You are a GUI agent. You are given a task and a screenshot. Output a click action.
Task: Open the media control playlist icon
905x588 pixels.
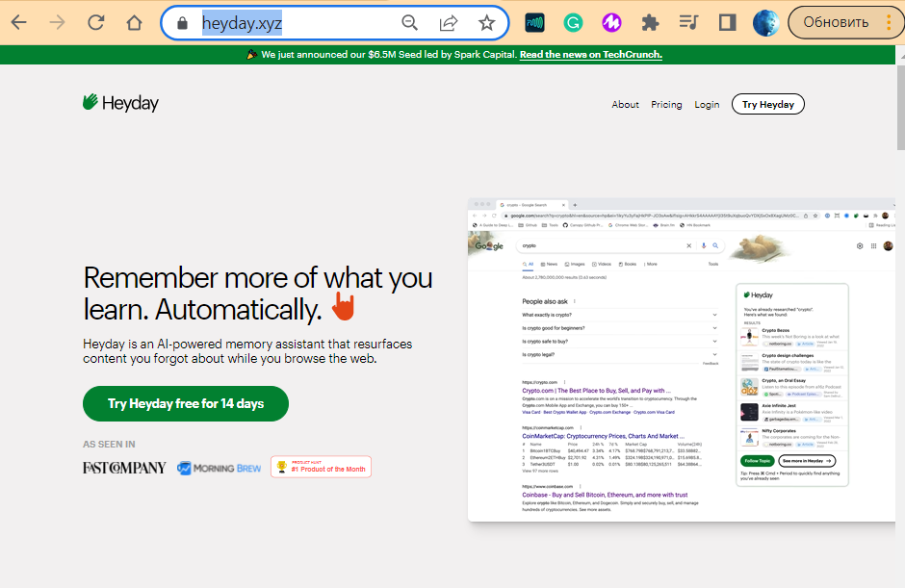pos(688,22)
